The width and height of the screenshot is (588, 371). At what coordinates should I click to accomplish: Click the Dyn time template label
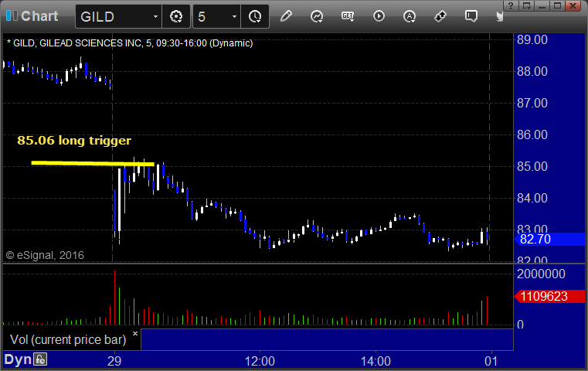pyautogui.click(x=18, y=359)
